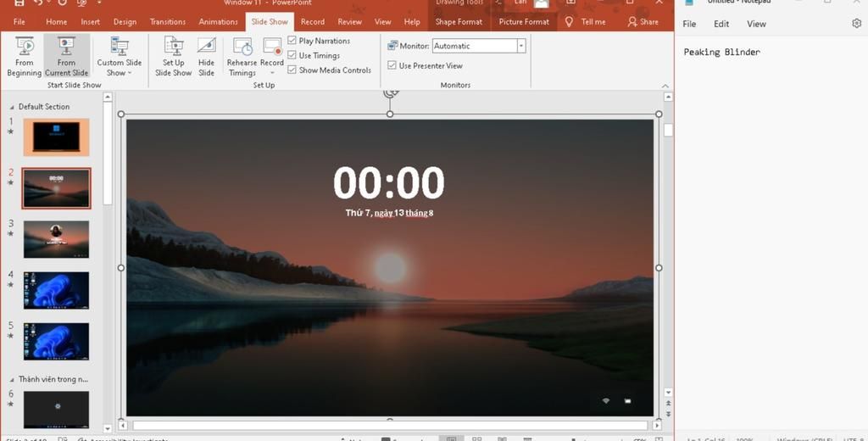This screenshot has height=441, width=868.
Task: Click animation star beside slide 5
Action: [x=10, y=336]
